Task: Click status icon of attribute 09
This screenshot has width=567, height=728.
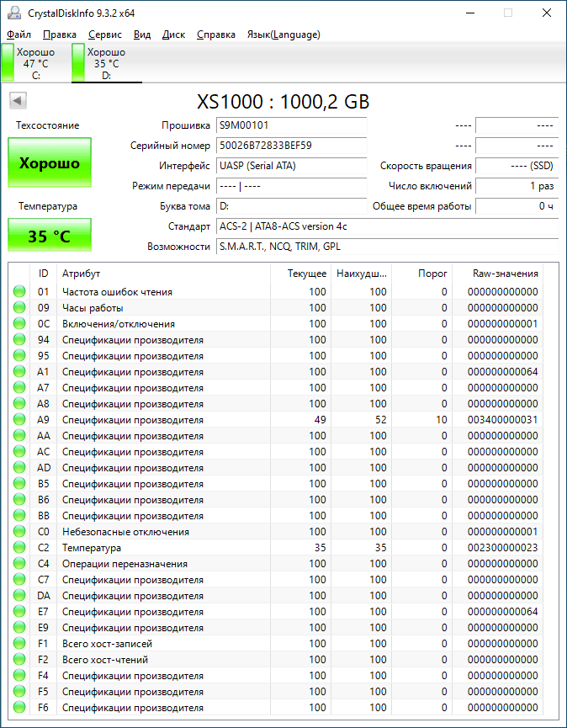Action: point(19,308)
